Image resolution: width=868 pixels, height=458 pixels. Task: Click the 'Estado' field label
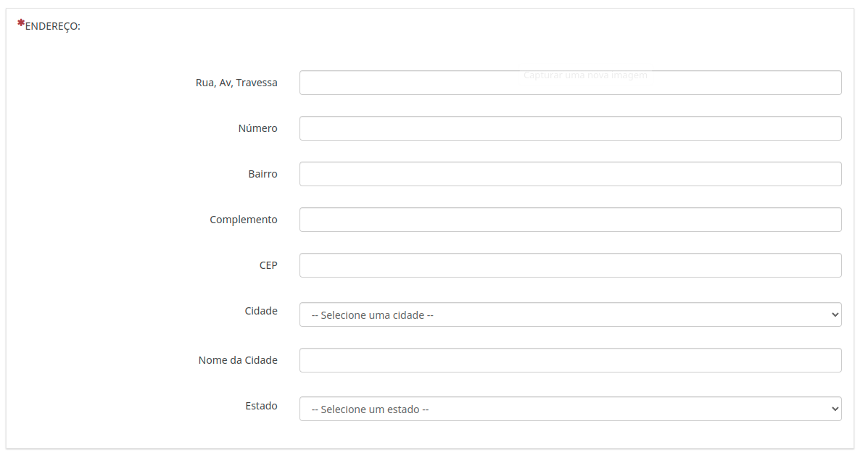(x=261, y=406)
